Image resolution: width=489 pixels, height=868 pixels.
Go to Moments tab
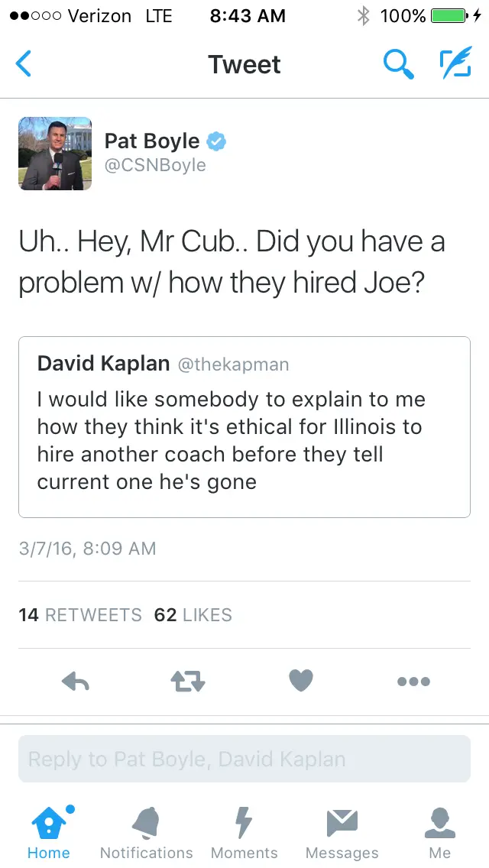click(x=244, y=831)
